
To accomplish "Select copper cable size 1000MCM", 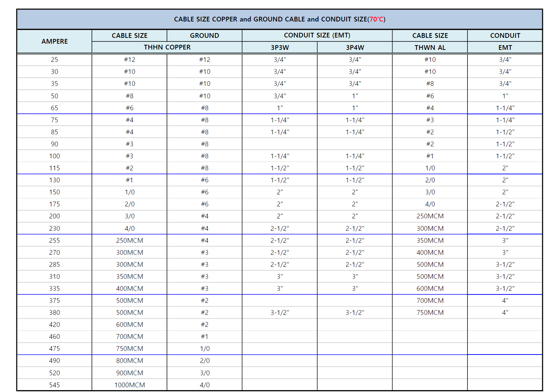I will [130, 385].
